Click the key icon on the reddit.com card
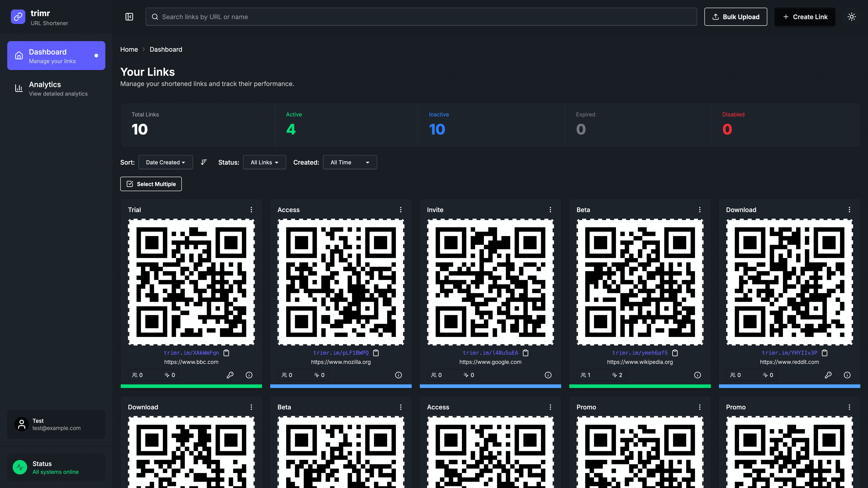 [x=828, y=375]
